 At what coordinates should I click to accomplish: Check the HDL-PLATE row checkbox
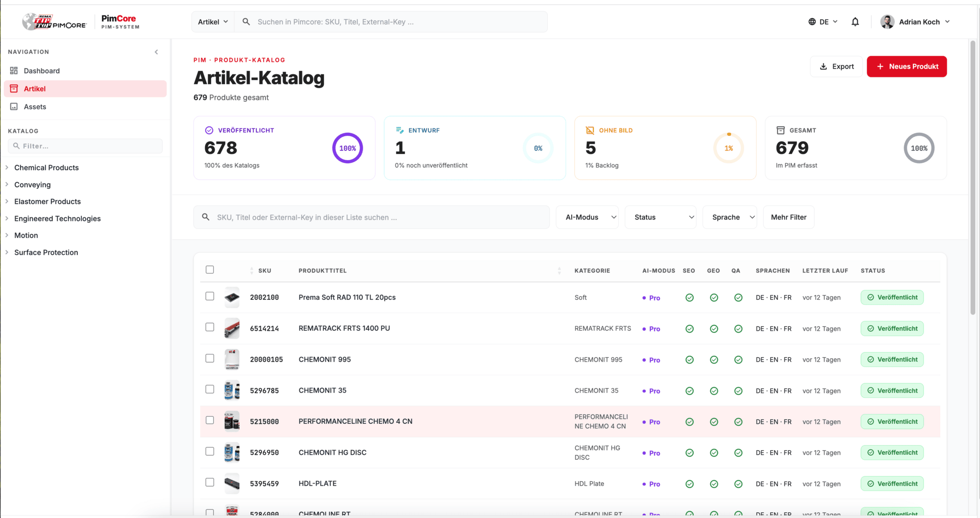(x=210, y=482)
